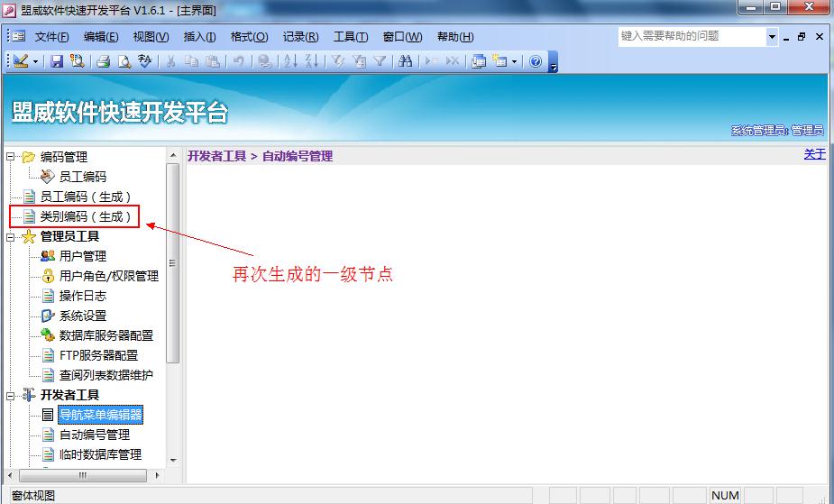The image size is (834, 504).
Task: Click the help question input box
Action: tap(692, 36)
